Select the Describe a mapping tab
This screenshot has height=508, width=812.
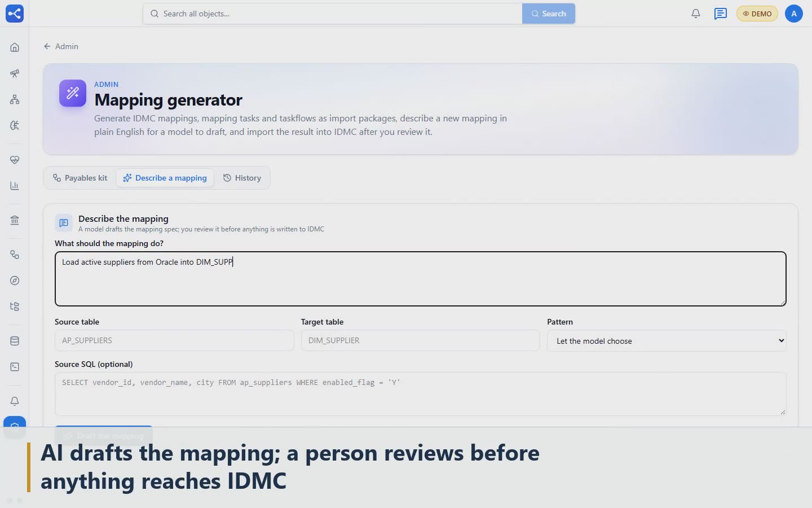[x=165, y=178]
